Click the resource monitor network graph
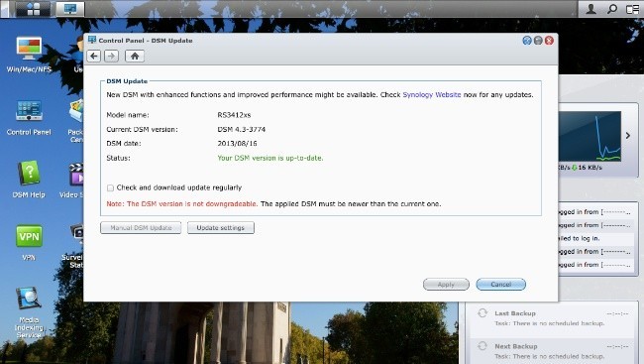 tap(590, 136)
